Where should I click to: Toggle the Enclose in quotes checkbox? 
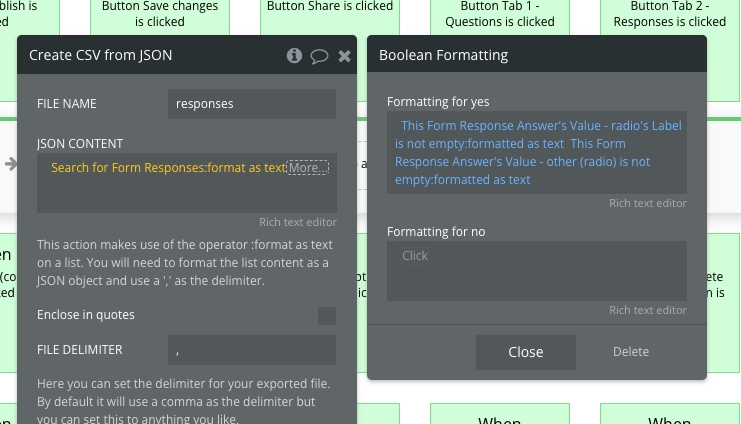pyautogui.click(x=326, y=316)
